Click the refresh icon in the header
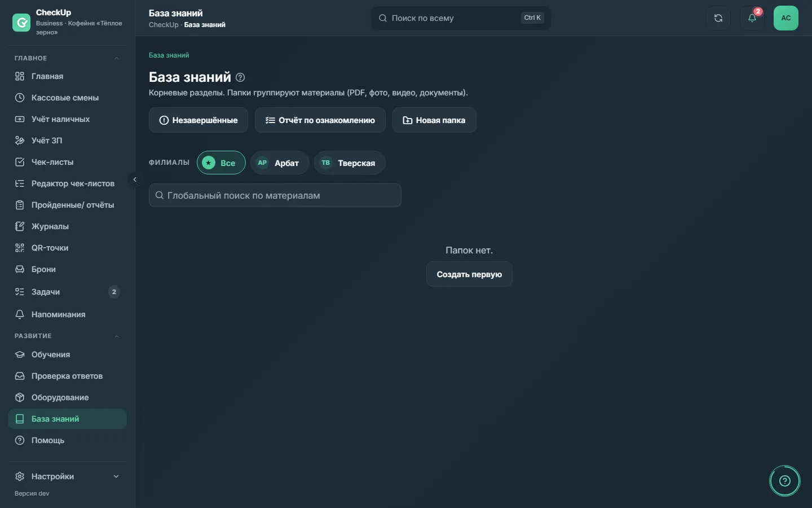The width and height of the screenshot is (812, 508). click(x=718, y=18)
